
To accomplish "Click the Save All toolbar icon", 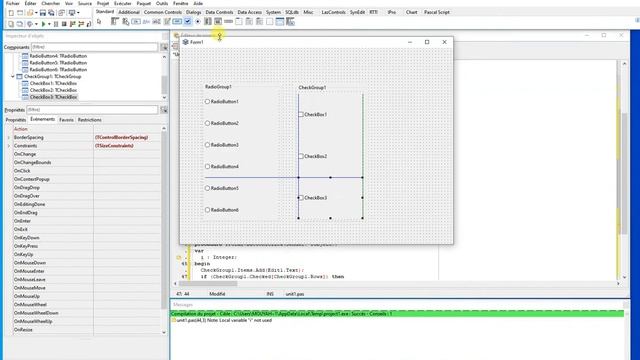I will tap(51, 13).
